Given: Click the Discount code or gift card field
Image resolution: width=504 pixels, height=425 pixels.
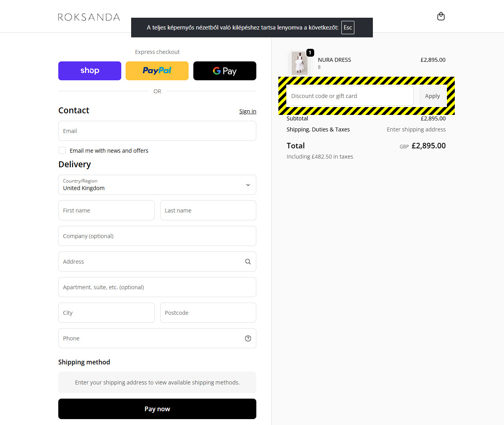Looking at the screenshot, I should (350, 96).
